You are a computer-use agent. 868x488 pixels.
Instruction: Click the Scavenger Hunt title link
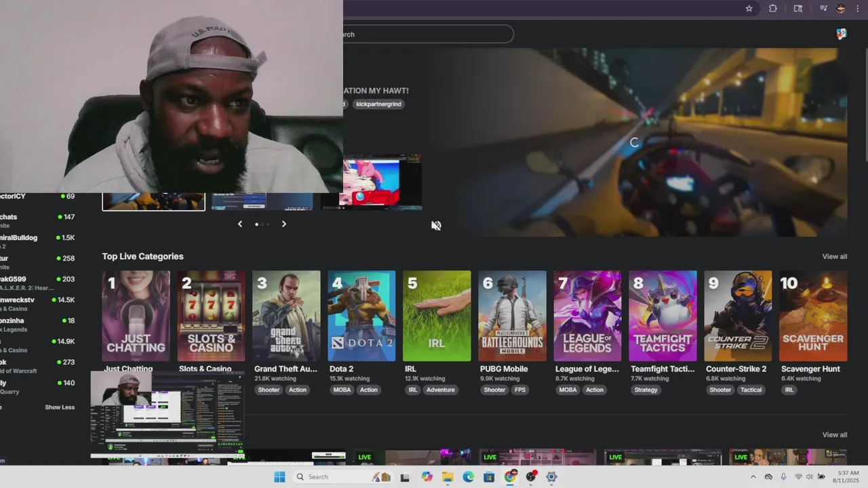click(810, 369)
